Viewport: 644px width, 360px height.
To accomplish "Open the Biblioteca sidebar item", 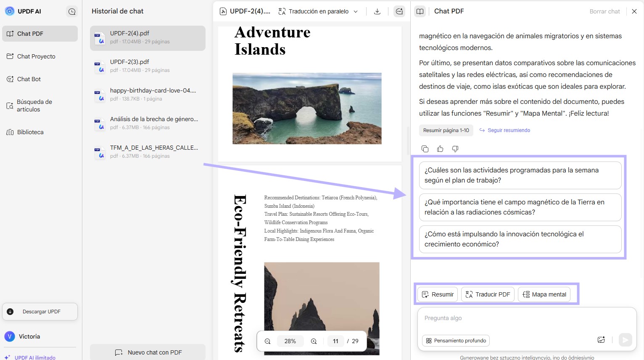I will click(x=40, y=132).
